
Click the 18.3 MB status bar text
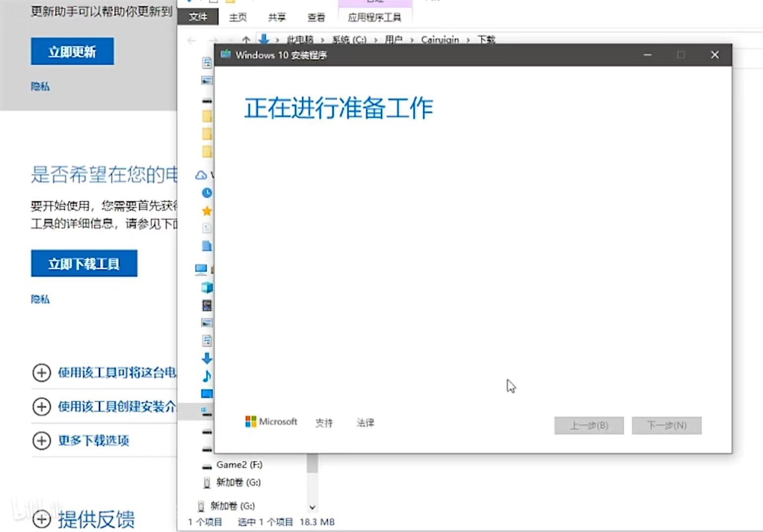[317, 522]
